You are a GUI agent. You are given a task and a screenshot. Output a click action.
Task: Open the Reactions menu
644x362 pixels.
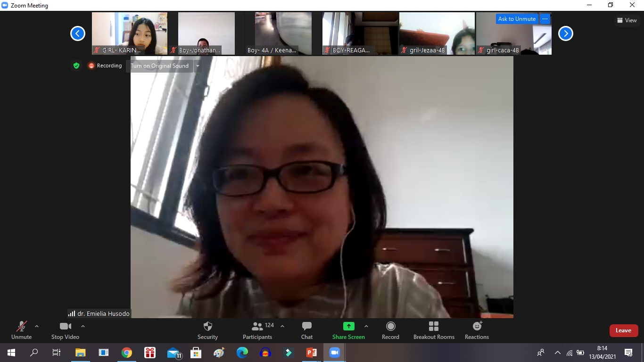point(477,330)
